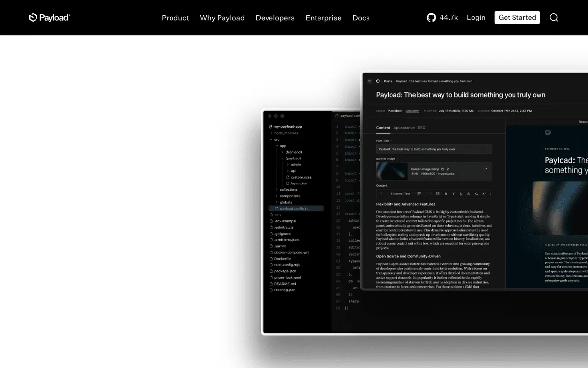Switch to the Appearance tab

(404, 128)
